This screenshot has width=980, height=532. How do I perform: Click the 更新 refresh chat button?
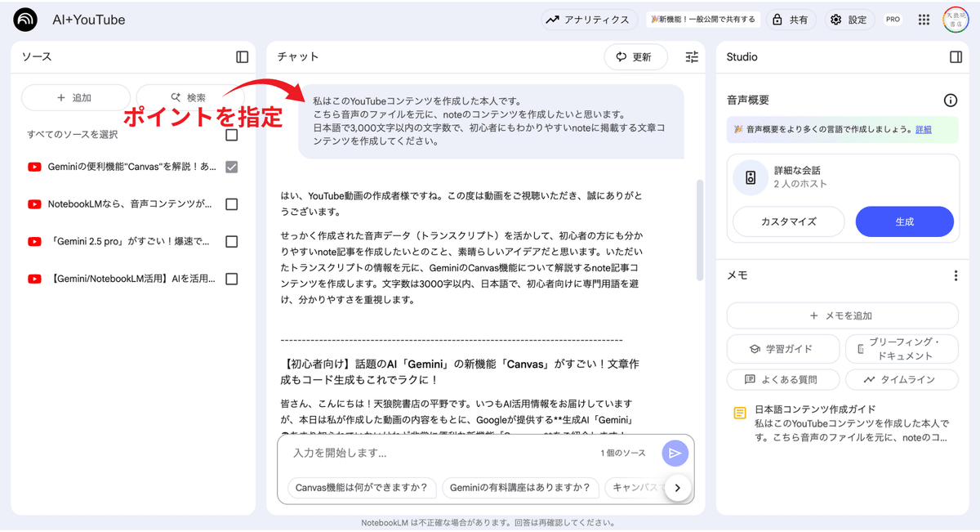click(635, 57)
